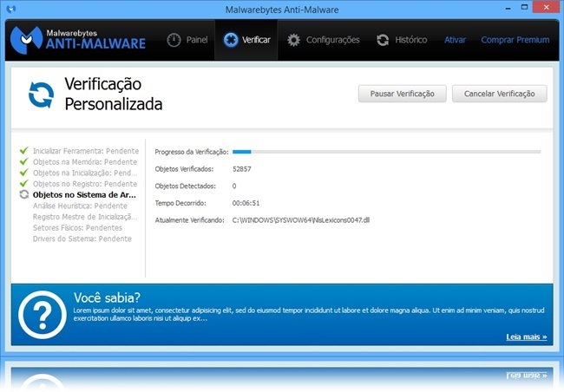Viewport: 564px width, 392px height.
Task: Click the Cancelar Verificação button
Action: (499, 94)
